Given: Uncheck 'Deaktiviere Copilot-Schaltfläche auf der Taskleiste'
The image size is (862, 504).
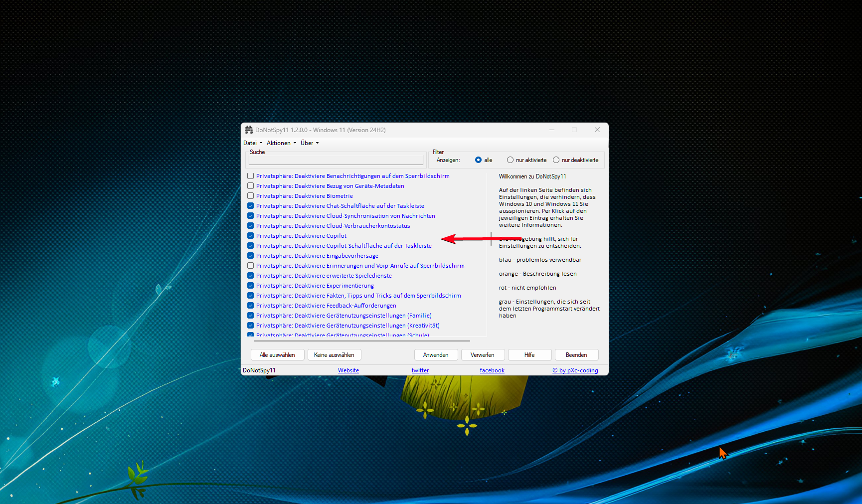Looking at the screenshot, I should pos(251,246).
